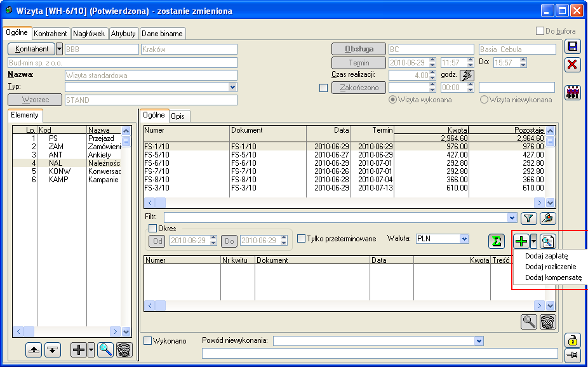The width and height of the screenshot is (588, 367).
Task: Click the Kwota column header in the documents table
Action: (431, 130)
